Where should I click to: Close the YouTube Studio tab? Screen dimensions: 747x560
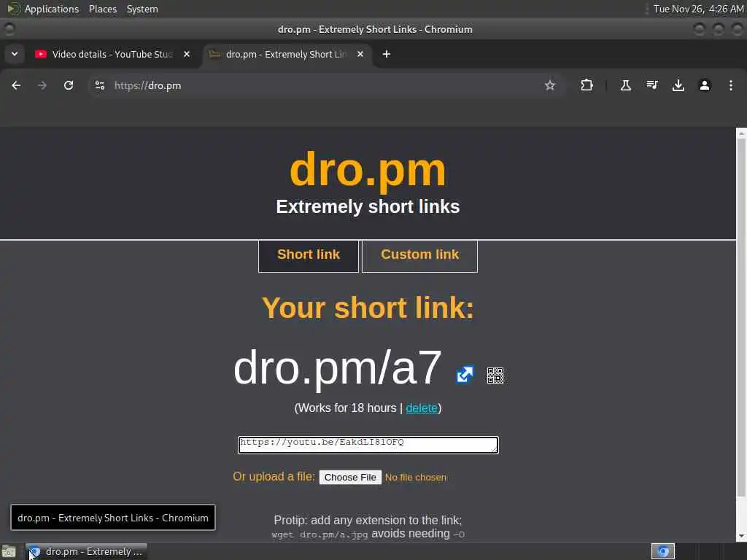187,54
